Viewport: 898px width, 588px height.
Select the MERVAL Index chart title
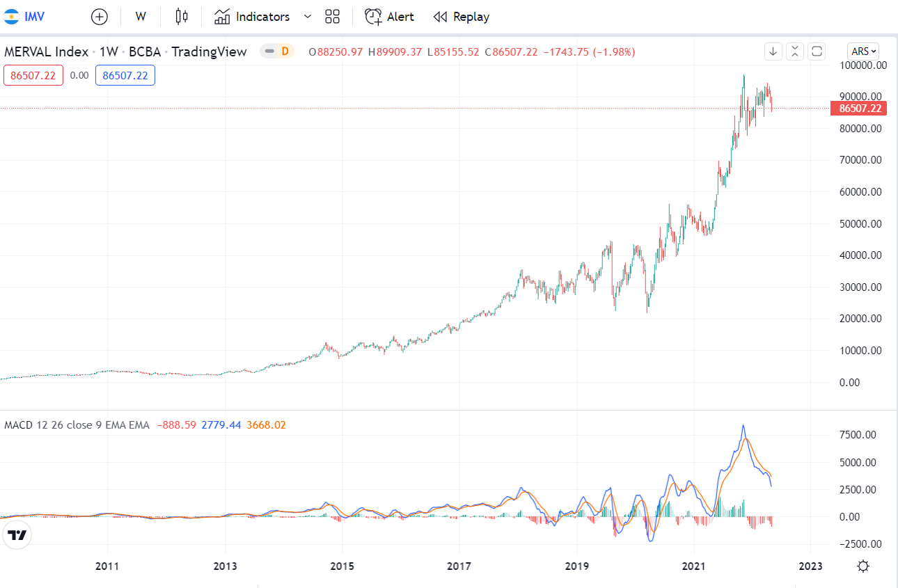coord(125,51)
